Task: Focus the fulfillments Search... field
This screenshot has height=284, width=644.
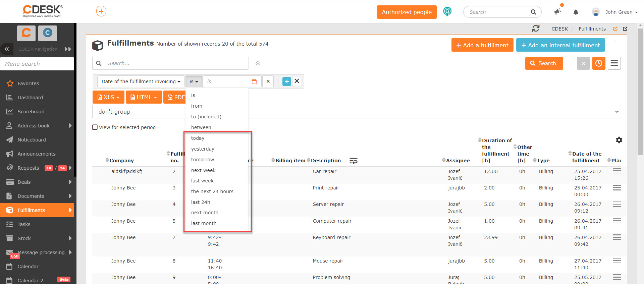Action: 170,63
